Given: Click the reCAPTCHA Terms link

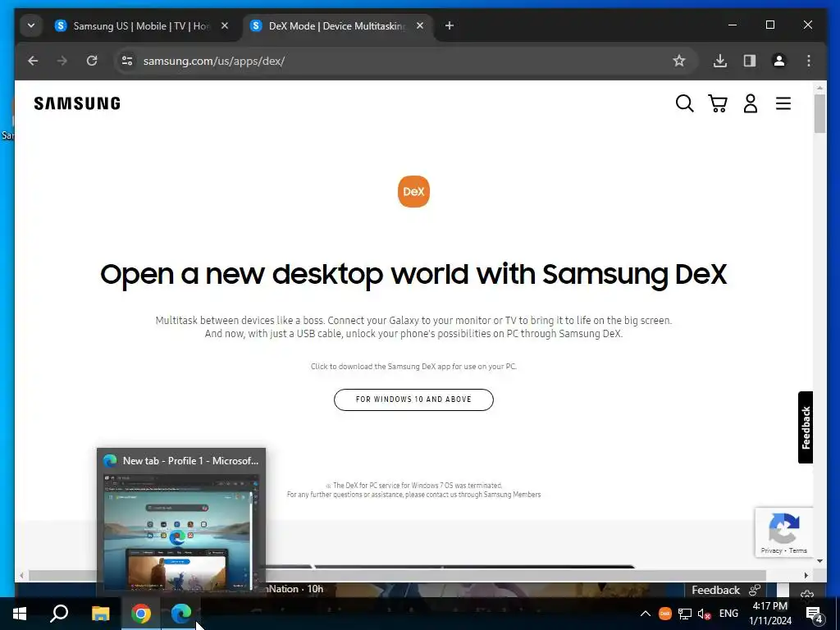Looking at the screenshot, I should pyautogui.click(x=797, y=550).
